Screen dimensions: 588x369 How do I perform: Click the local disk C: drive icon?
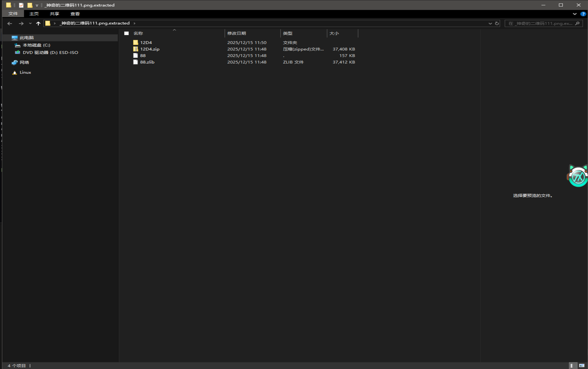18,45
